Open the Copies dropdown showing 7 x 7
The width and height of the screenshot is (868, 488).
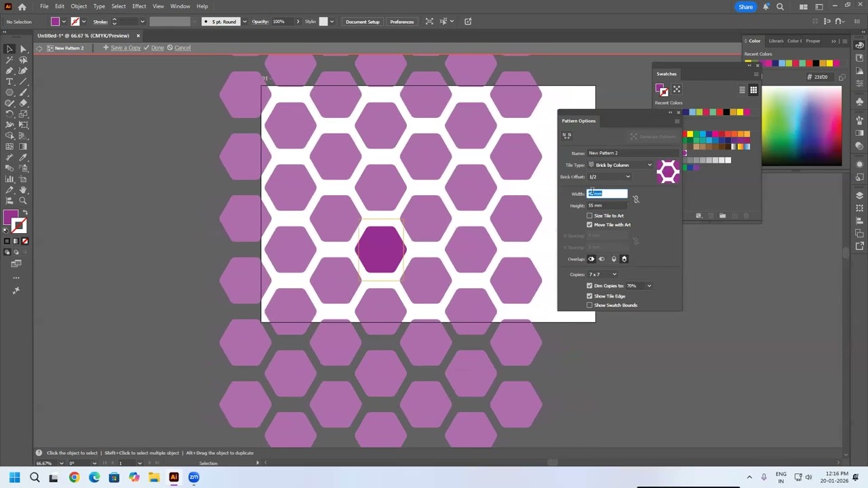602,274
